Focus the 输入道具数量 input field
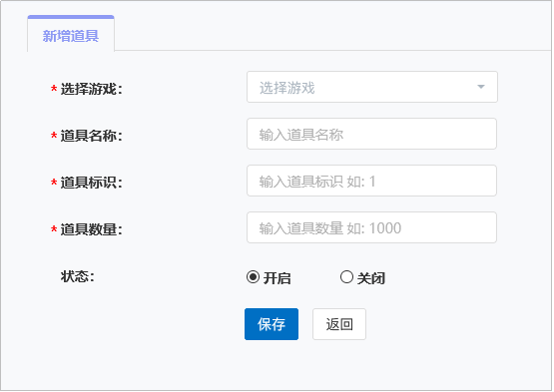The width and height of the screenshot is (554, 392). tap(371, 227)
